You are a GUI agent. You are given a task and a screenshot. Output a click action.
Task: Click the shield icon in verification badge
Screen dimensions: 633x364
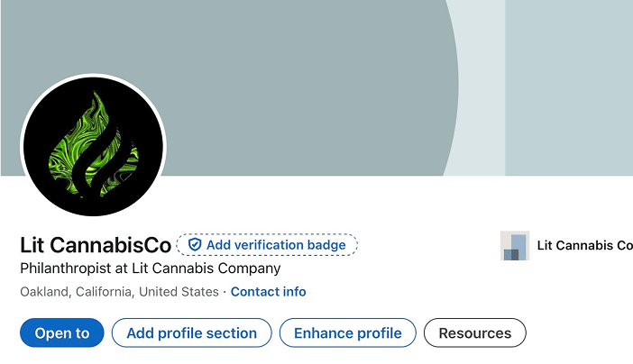pos(195,244)
